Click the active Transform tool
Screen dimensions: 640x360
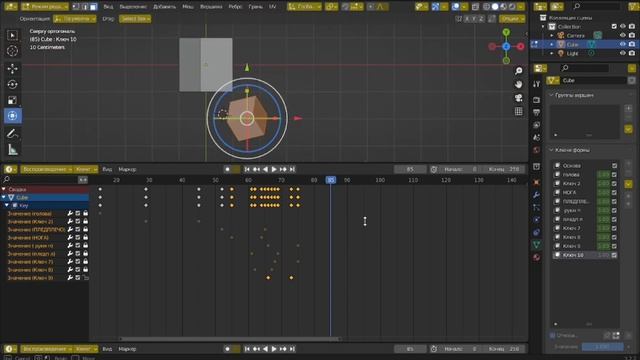pos(12,116)
